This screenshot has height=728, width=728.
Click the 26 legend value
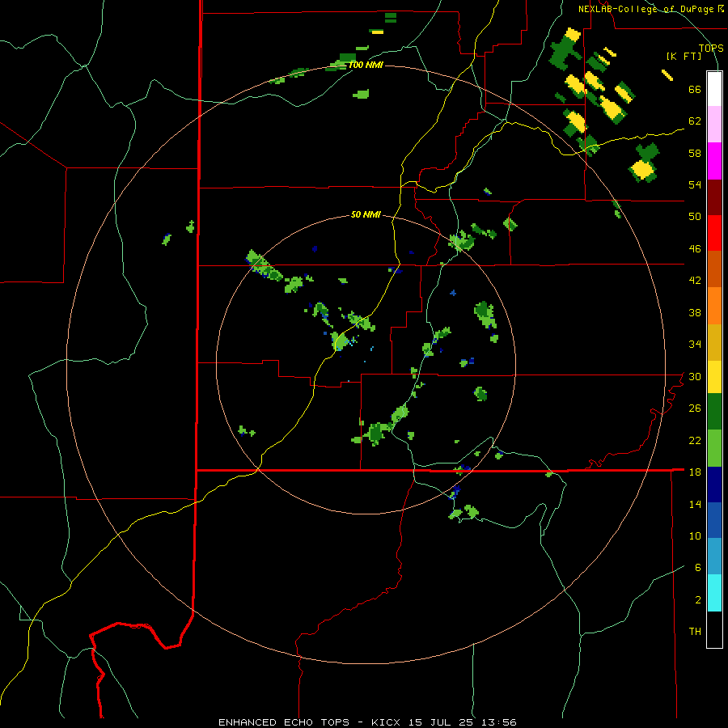tap(695, 408)
